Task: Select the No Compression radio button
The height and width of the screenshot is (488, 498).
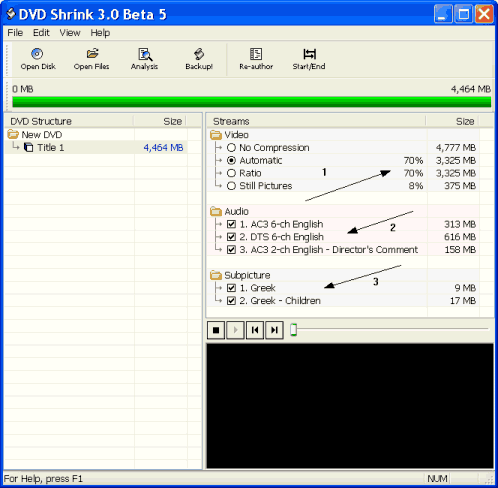Action: click(x=231, y=148)
